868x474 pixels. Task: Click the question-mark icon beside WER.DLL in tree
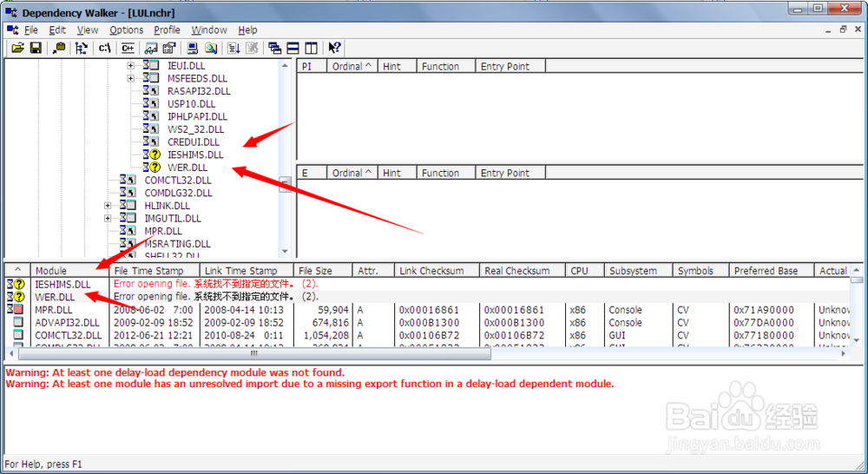(x=155, y=168)
